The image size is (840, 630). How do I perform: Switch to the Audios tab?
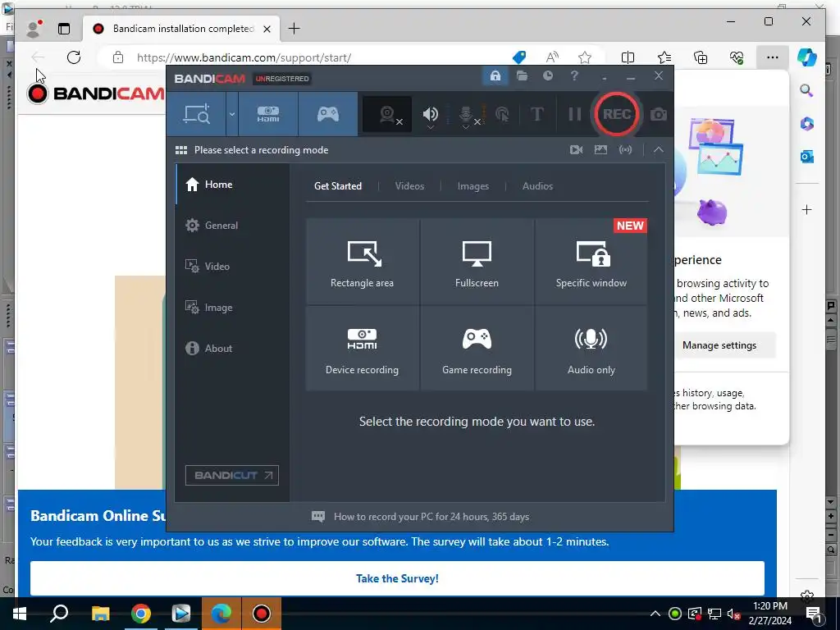pos(537,186)
